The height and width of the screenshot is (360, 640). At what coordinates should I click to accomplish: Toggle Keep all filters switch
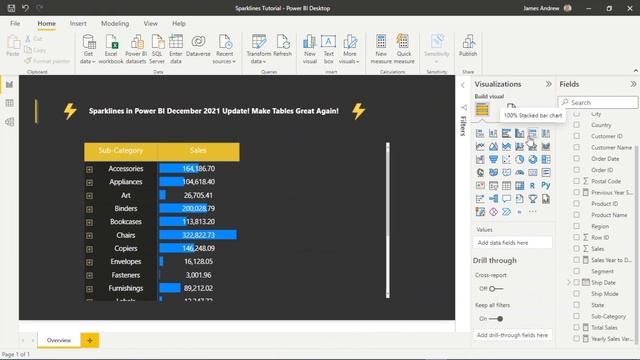pyautogui.click(x=496, y=318)
